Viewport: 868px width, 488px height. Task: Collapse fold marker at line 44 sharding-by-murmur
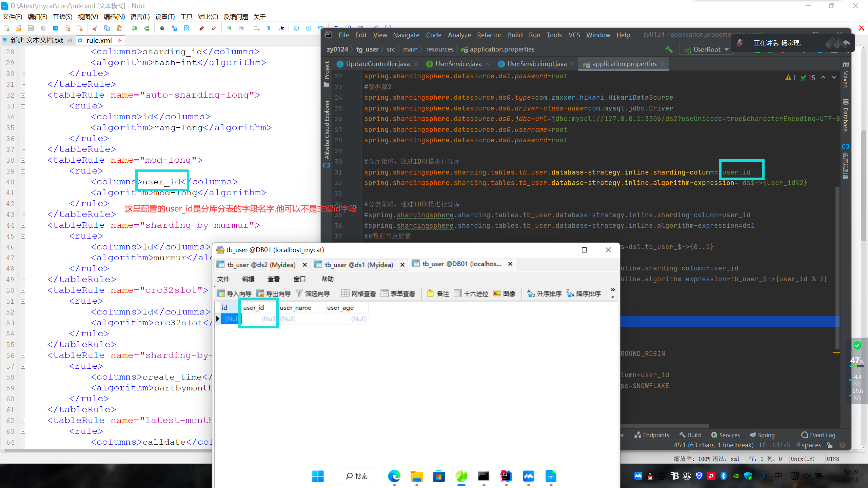pos(23,225)
